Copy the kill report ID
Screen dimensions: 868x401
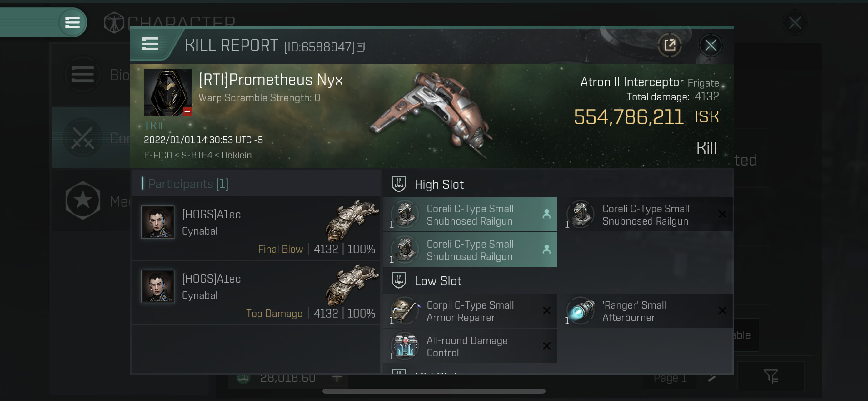click(x=361, y=47)
